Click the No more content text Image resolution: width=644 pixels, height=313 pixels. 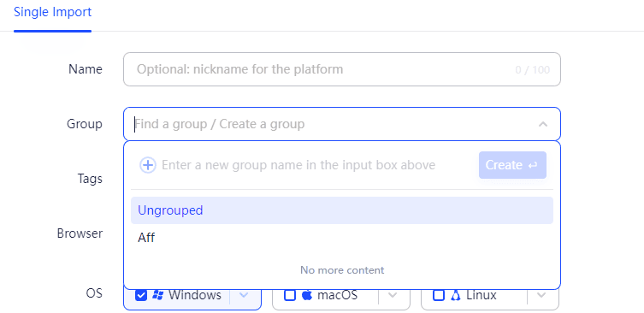tap(342, 270)
